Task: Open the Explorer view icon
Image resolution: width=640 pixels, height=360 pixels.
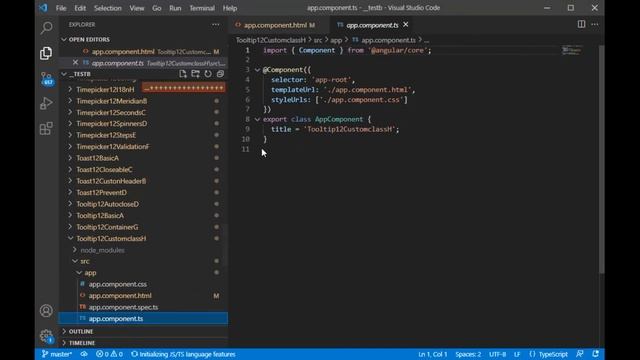Action: [x=46, y=53]
